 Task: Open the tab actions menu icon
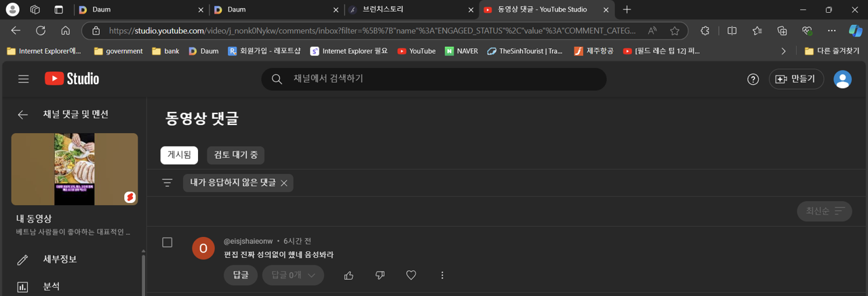pos(58,10)
